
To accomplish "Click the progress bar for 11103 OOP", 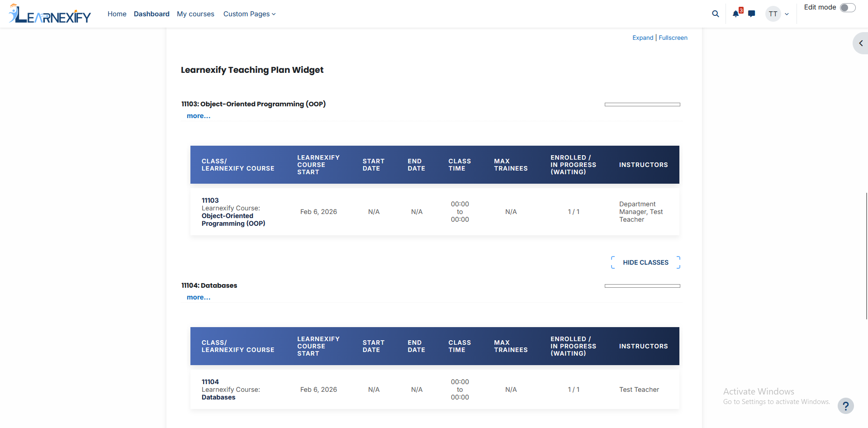I will [642, 105].
